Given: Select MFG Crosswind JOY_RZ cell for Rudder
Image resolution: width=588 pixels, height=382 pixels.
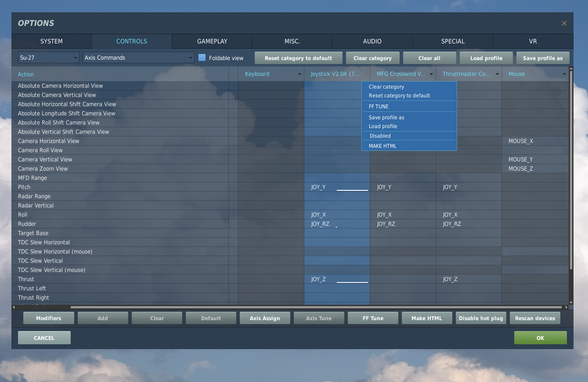Looking at the screenshot, I should (x=403, y=224).
